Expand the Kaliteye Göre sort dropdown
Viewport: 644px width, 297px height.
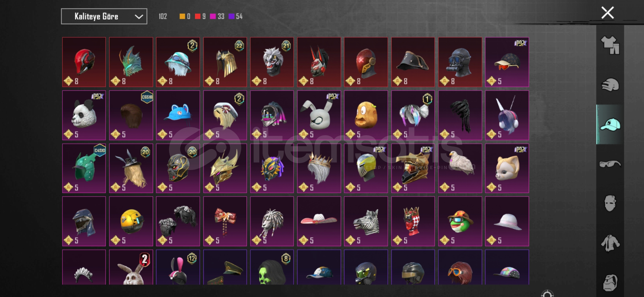[x=104, y=16]
